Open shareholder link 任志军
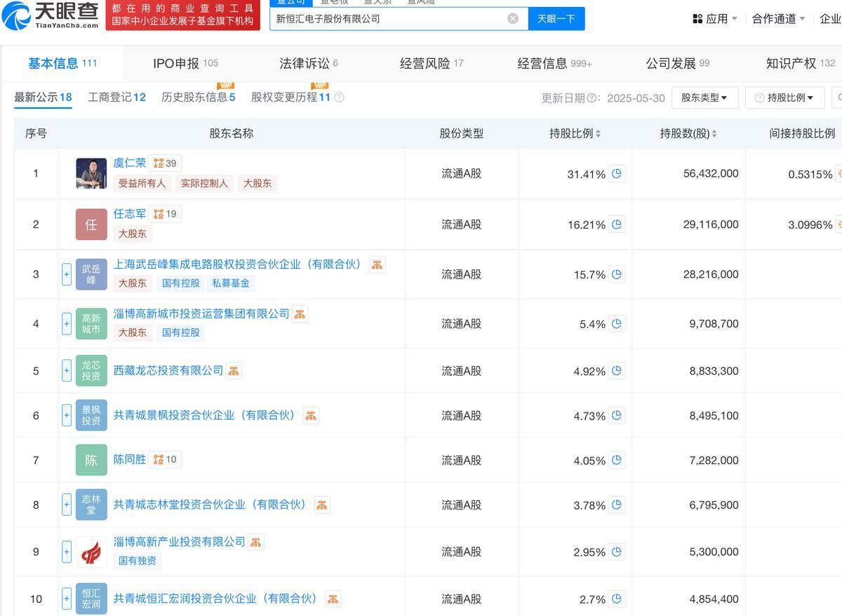The image size is (842, 616). tap(130, 213)
